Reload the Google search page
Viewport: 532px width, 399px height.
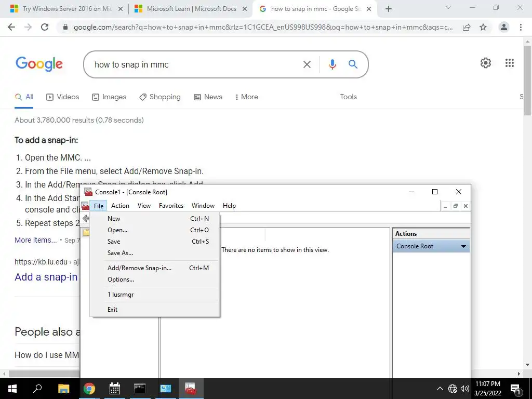click(45, 27)
